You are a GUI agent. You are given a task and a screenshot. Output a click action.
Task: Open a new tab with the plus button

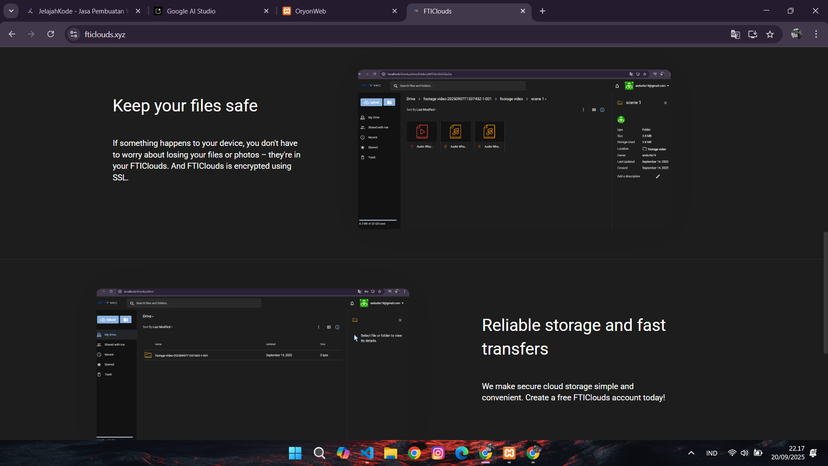(542, 11)
